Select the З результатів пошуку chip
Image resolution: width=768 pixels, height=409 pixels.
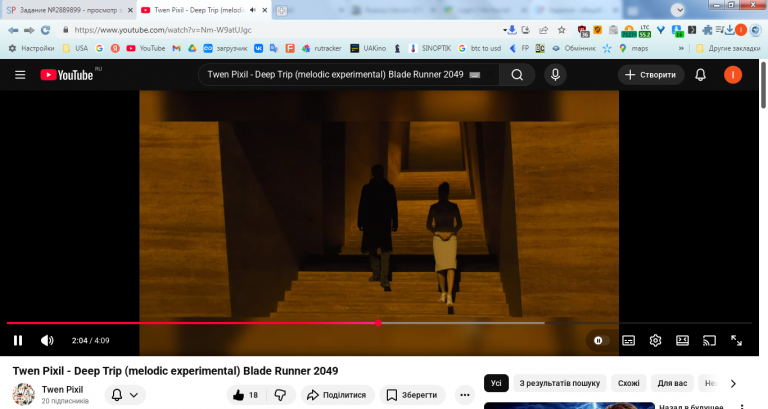pos(559,383)
